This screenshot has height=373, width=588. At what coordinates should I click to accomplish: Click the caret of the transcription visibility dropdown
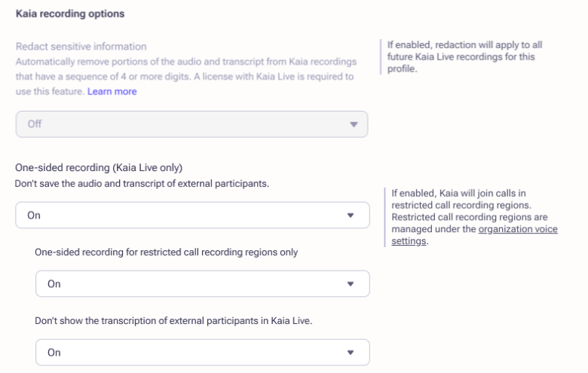click(x=350, y=353)
